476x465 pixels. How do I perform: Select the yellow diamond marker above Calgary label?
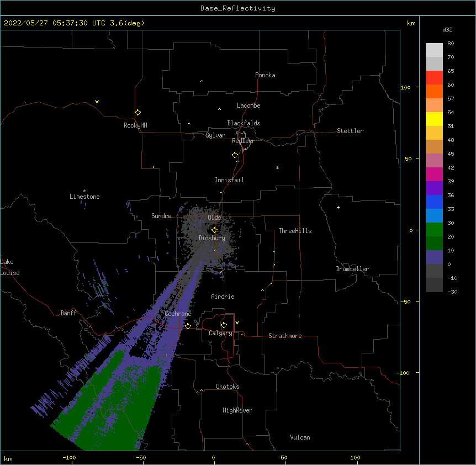tap(224, 325)
